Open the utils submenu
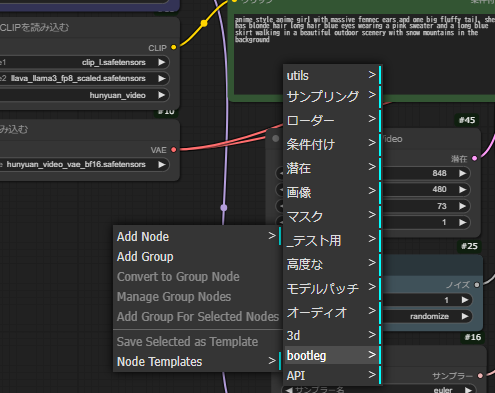 (x=332, y=75)
